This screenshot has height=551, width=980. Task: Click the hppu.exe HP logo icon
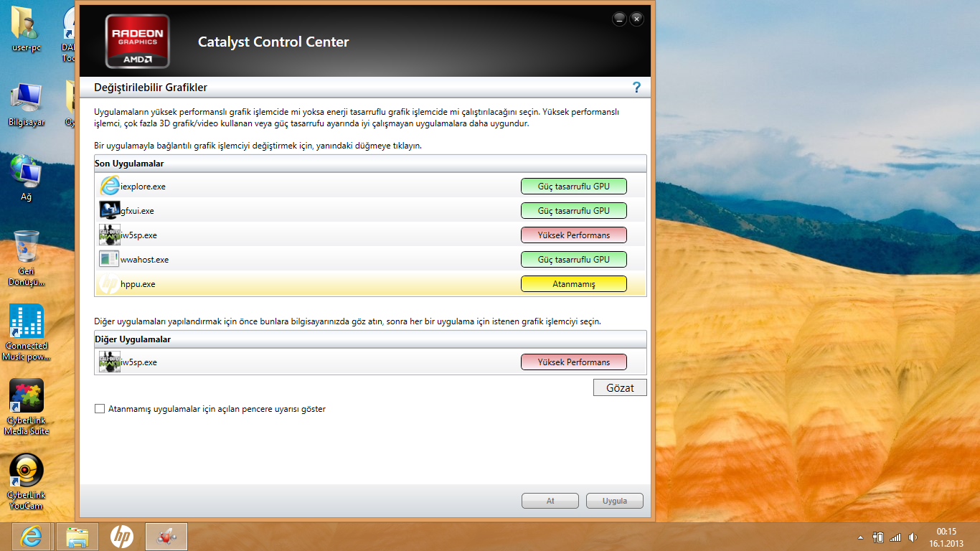109,283
